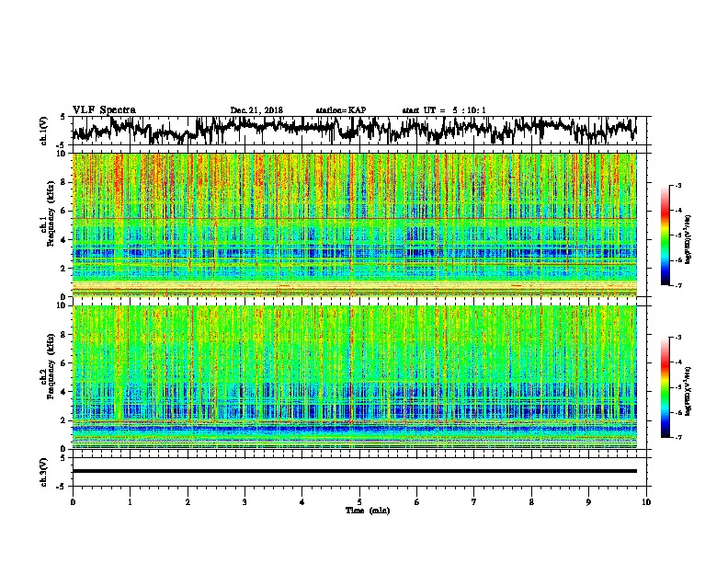Click the ch.1 voltage waveform trace

point(354,130)
